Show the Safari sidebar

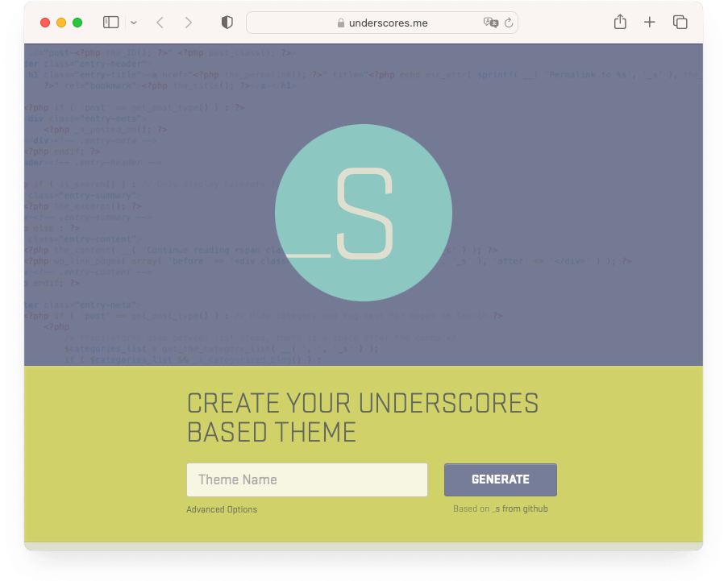click(110, 23)
